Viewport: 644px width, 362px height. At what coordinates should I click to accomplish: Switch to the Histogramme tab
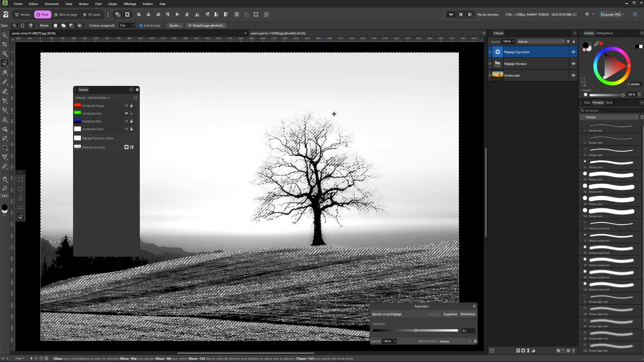[604, 33]
